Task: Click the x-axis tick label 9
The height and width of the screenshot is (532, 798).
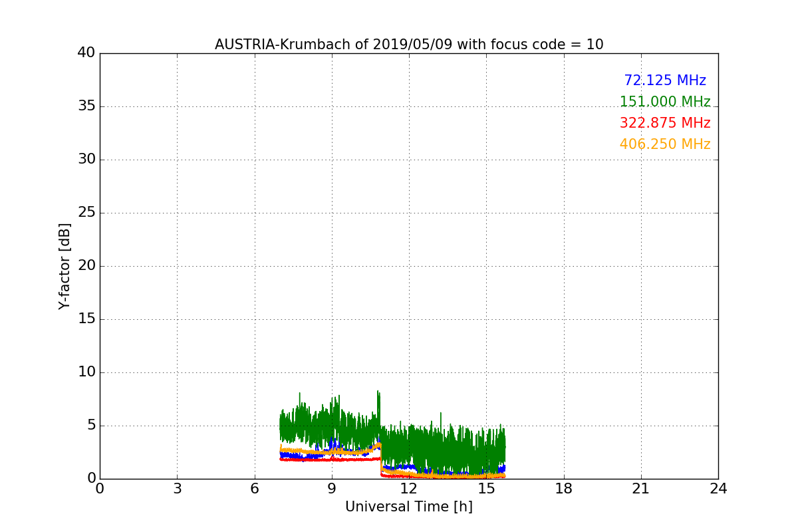Action: 332,489
